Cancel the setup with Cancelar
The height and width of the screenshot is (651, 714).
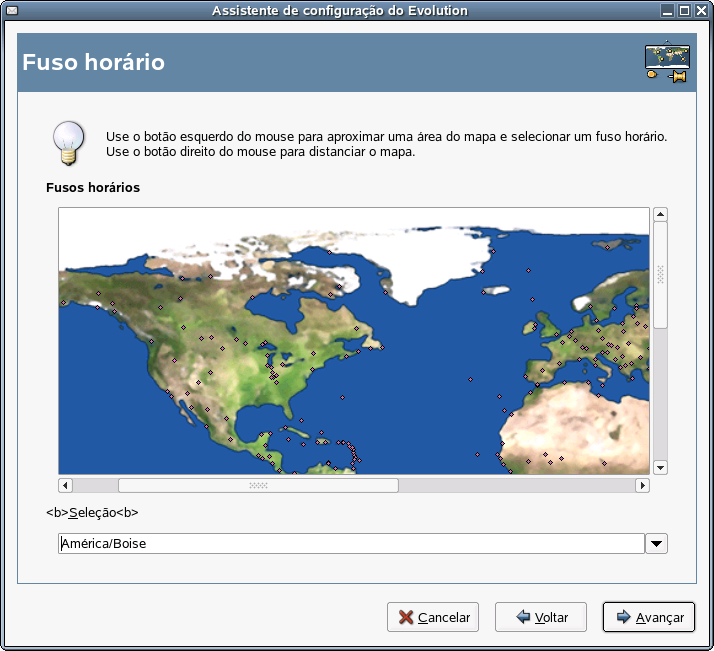pyautogui.click(x=433, y=617)
